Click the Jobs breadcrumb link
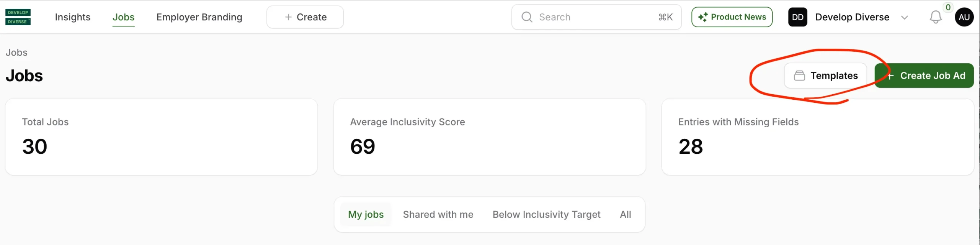Screen dimensions: 980x245 pos(16,53)
